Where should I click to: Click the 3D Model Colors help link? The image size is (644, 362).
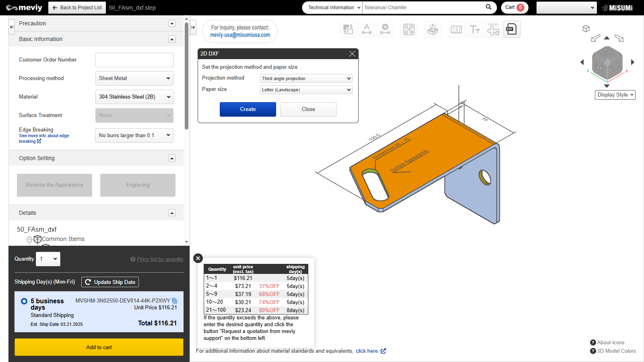point(613,351)
